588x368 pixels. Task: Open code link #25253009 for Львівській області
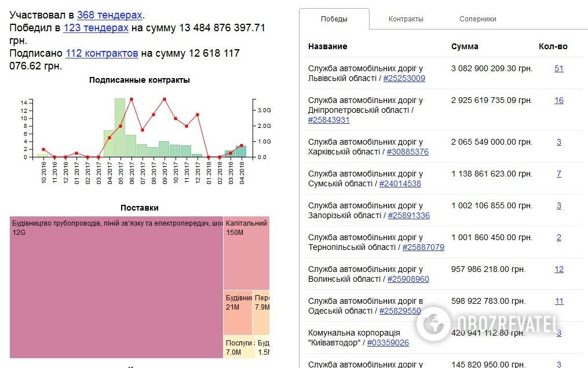point(404,78)
